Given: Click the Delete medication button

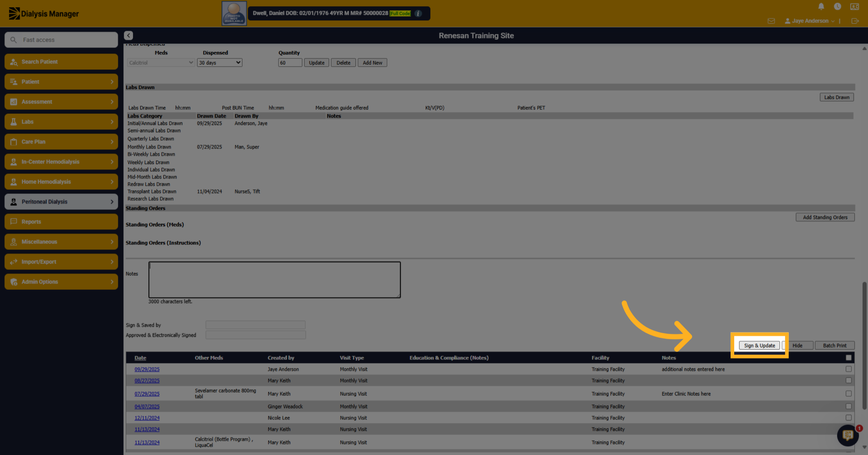Looking at the screenshot, I should (x=343, y=63).
